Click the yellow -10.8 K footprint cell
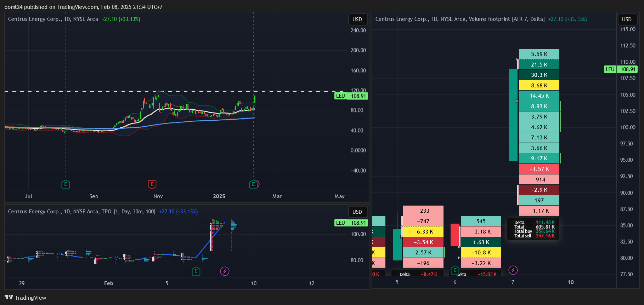644x305 pixels. 481,253
